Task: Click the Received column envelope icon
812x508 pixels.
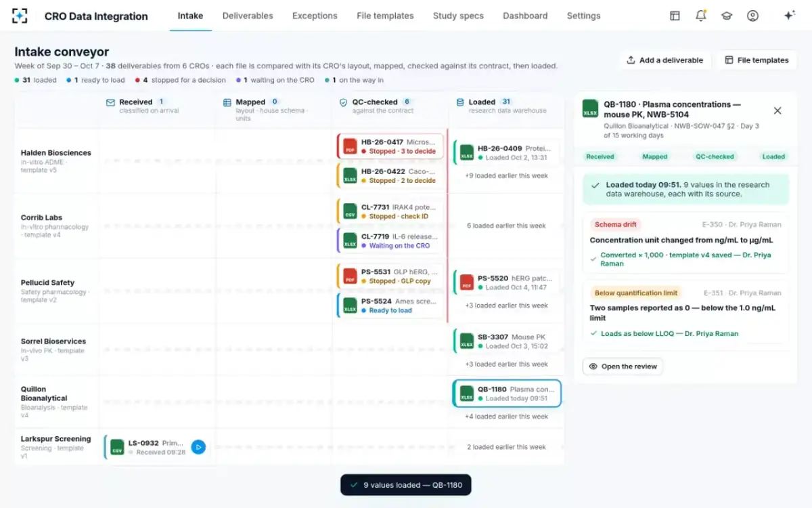Action: point(110,102)
